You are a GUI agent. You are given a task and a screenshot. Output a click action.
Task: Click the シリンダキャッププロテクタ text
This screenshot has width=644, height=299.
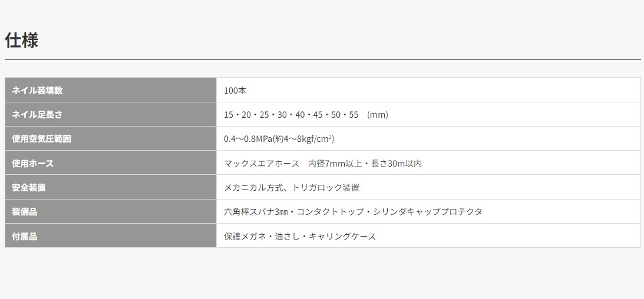click(428, 212)
